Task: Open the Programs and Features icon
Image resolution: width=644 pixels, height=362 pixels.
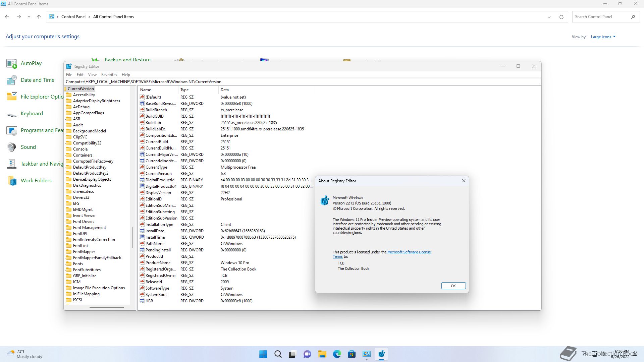Action: (35, 130)
